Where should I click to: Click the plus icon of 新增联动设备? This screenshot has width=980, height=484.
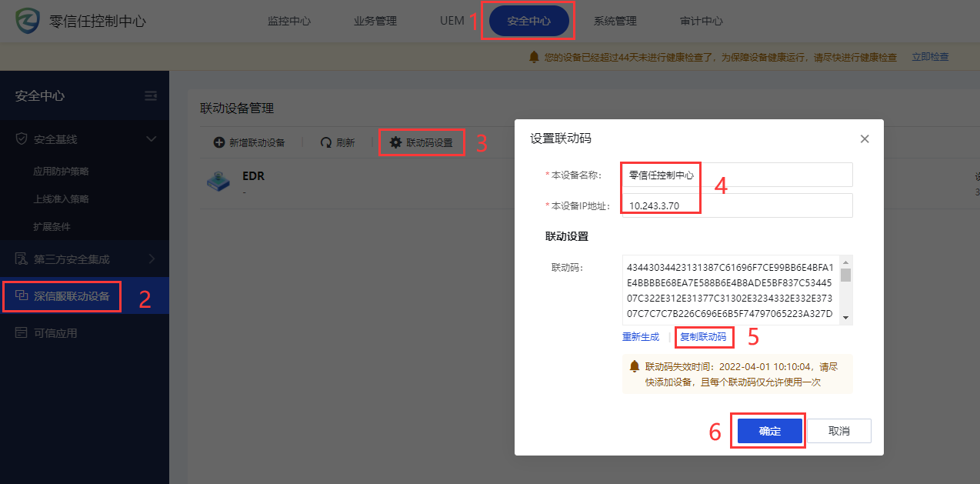pyautogui.click(x=219, y=142)
